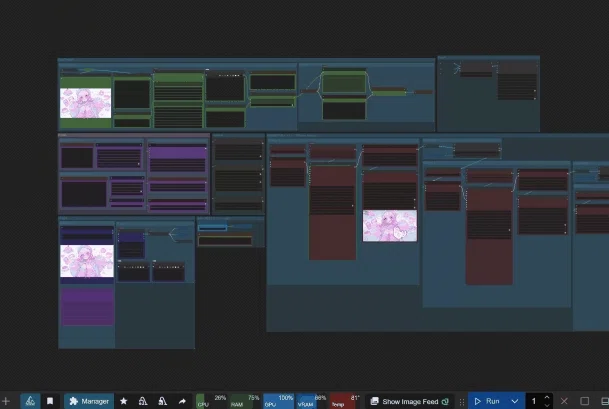Click the plus icon in bottom toolbar

(5, 401)
